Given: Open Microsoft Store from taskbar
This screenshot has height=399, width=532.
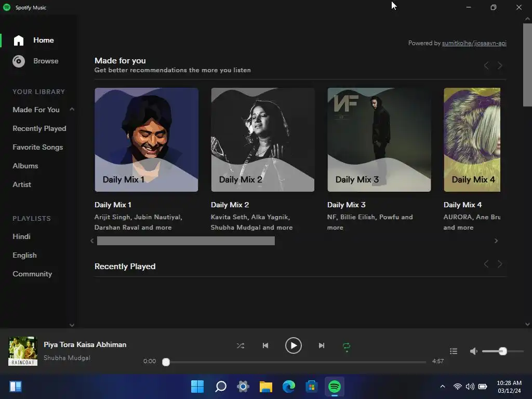Looking at the screenshot, I should tap(312, 387).
